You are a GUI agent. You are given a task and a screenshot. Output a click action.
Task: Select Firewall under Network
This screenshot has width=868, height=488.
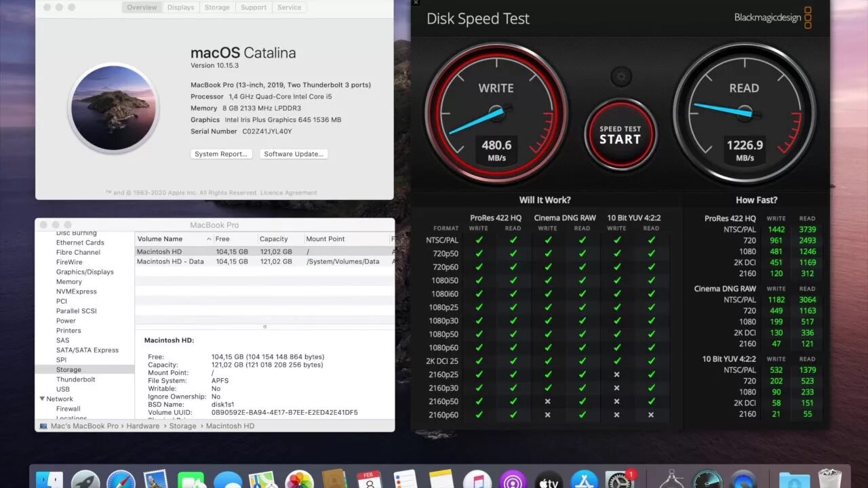pyautogui.click(x=68, y=409)
